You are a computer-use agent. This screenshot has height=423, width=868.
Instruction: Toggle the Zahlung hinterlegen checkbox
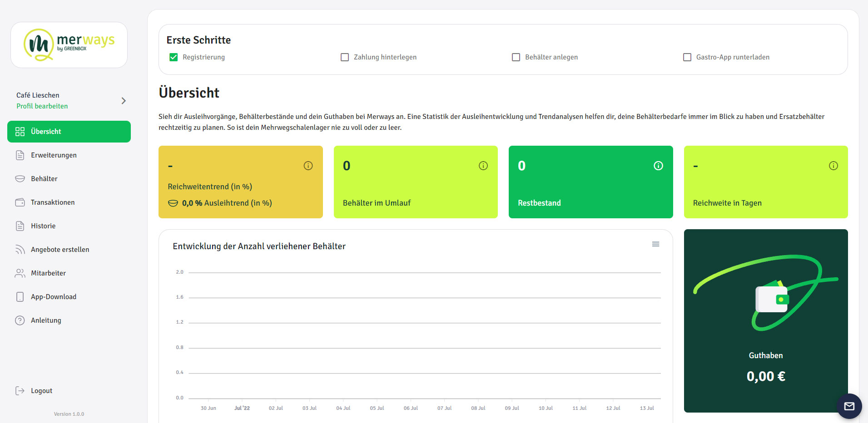click(345, 57)
